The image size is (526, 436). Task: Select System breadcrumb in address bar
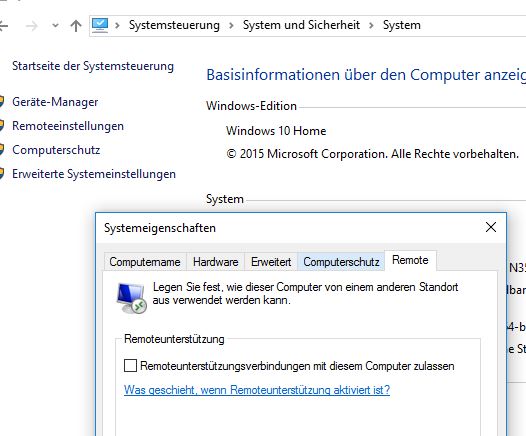click(402, 25)
